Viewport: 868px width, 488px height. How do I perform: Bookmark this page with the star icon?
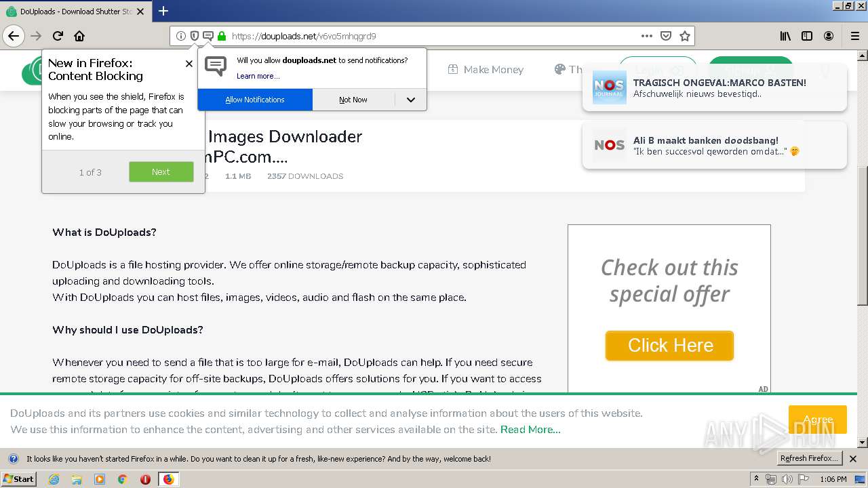tap(685, 36)
